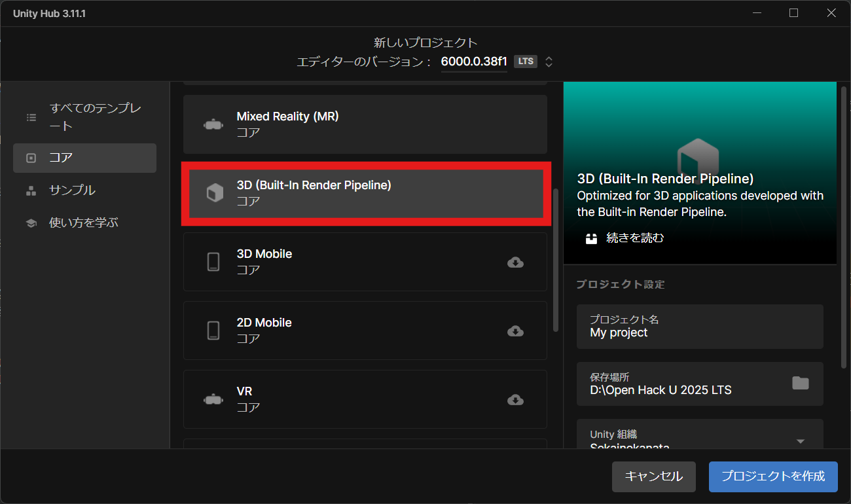851x504 pixels.
Task: Click the サンプル category icon
Action: tap(31, 190)
